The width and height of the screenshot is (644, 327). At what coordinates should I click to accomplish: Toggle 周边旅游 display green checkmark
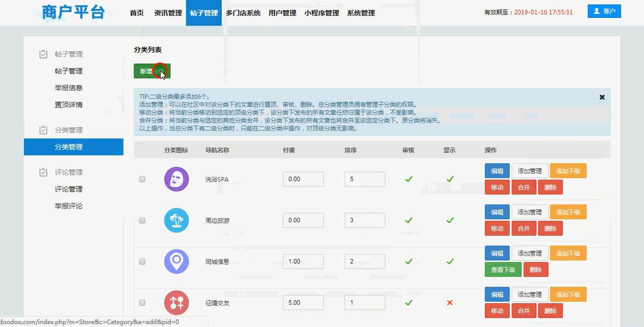[x=450, y=220]
